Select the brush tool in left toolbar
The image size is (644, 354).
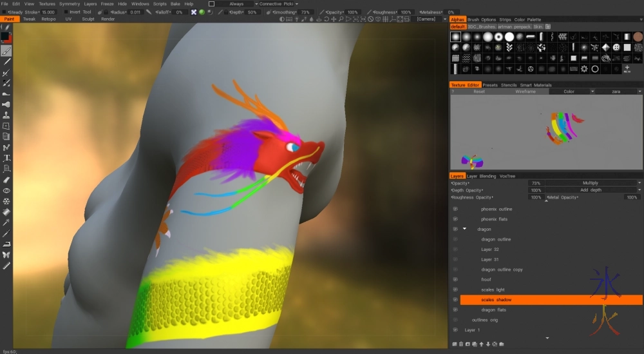(x=6, y=51)
